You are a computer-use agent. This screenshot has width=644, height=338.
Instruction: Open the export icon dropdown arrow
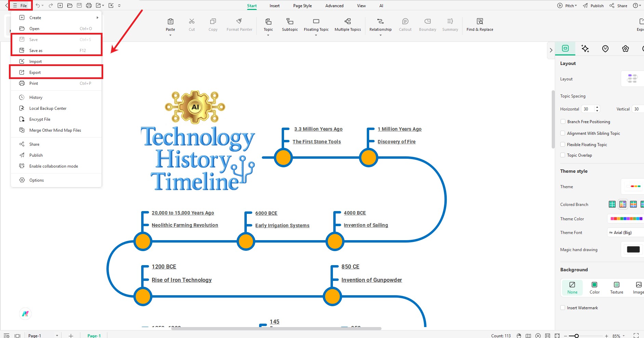click(x=103, y=5)
